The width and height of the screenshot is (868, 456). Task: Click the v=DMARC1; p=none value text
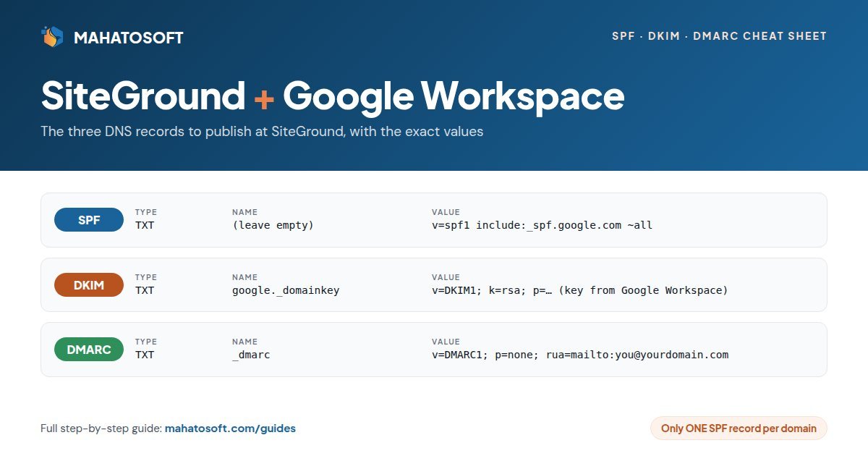coord(579,355)
